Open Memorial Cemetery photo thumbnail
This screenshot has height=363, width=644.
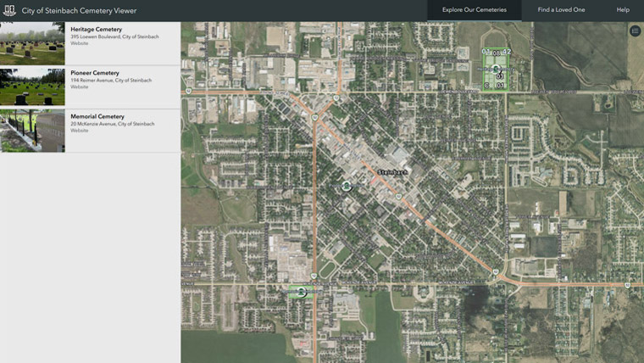32,131
